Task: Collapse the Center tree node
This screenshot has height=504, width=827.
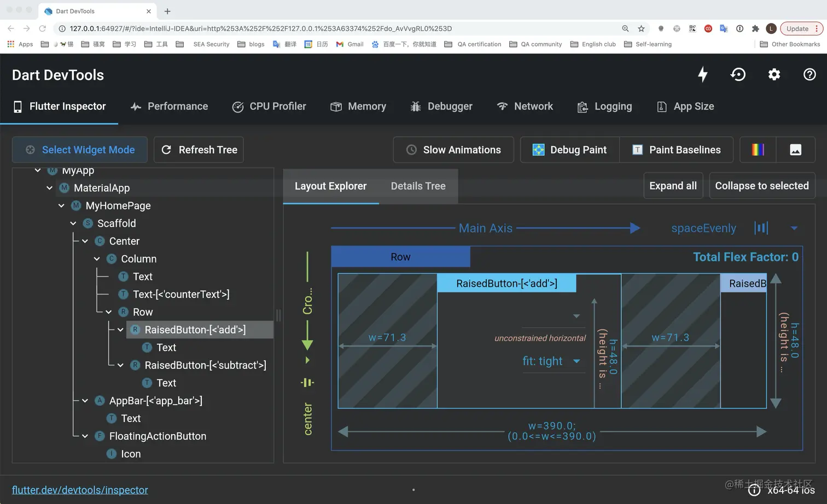Action: click(85, 241)
